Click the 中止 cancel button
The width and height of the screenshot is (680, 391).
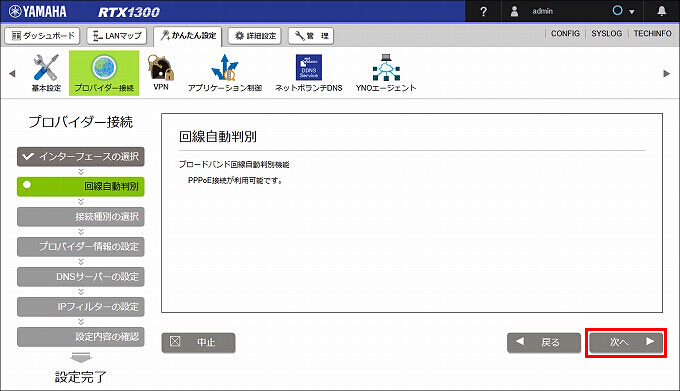point(199,342)
